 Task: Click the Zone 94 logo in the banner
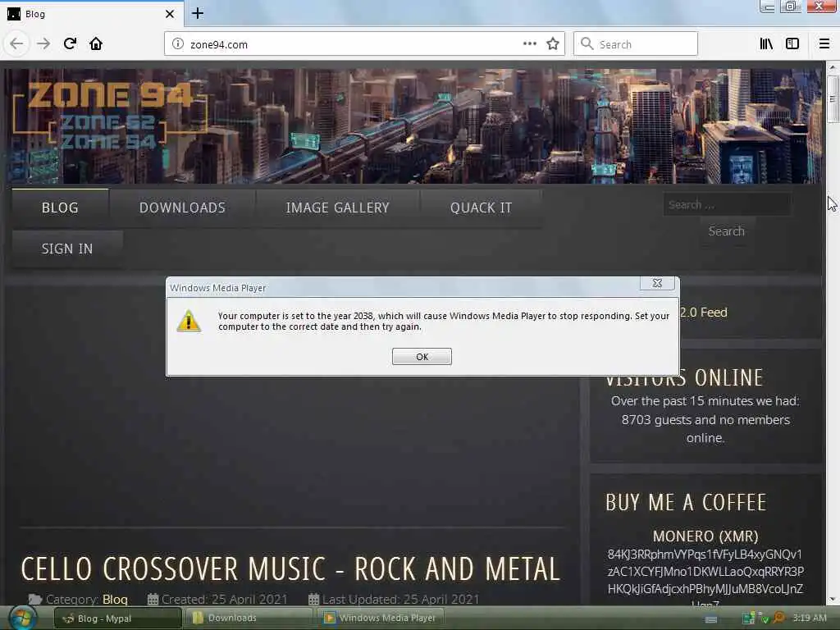pos(110,115)
